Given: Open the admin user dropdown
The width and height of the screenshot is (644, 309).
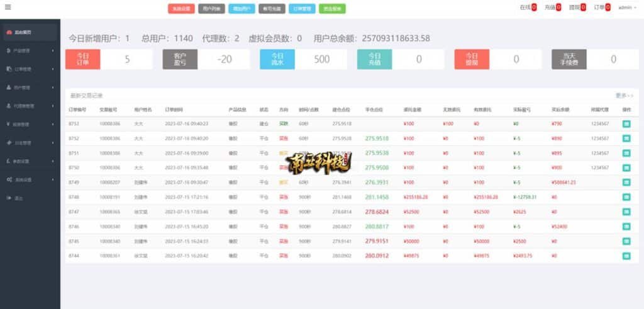Looking at the screenshot, I should [627, 8].
